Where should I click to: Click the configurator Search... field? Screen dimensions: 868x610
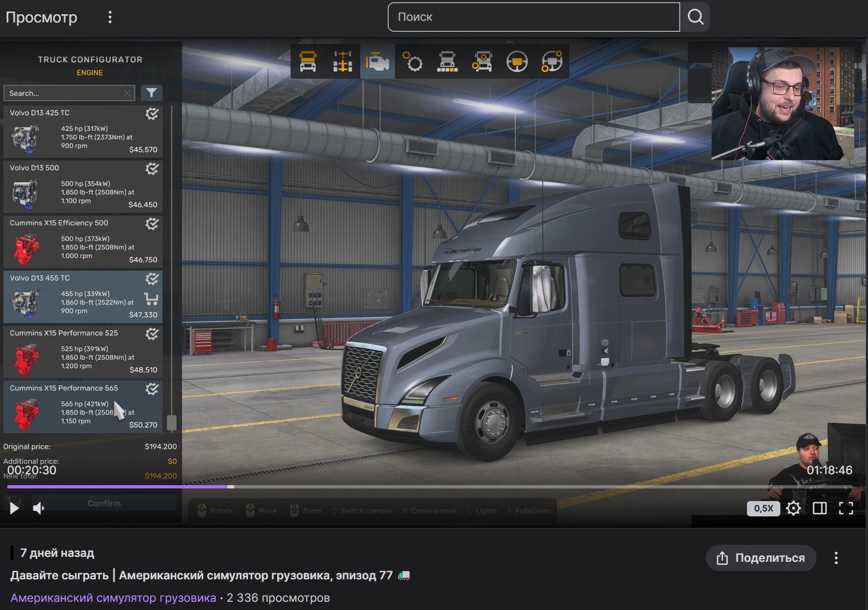click(69, 93)
